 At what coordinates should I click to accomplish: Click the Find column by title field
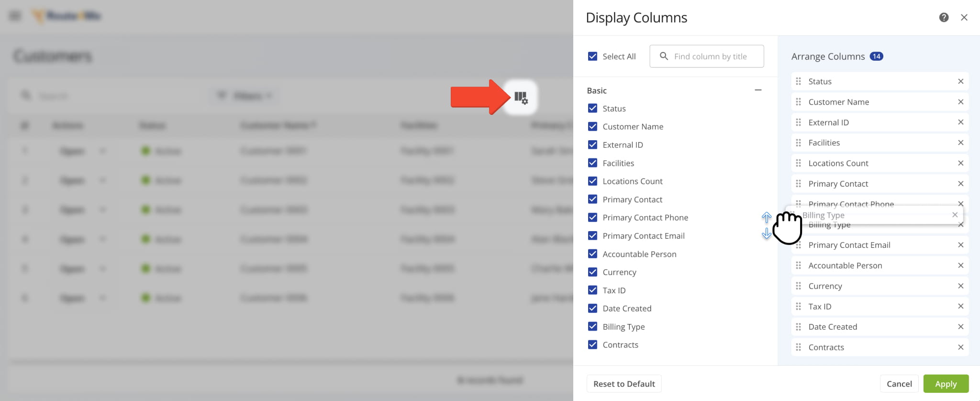[707, 56]
